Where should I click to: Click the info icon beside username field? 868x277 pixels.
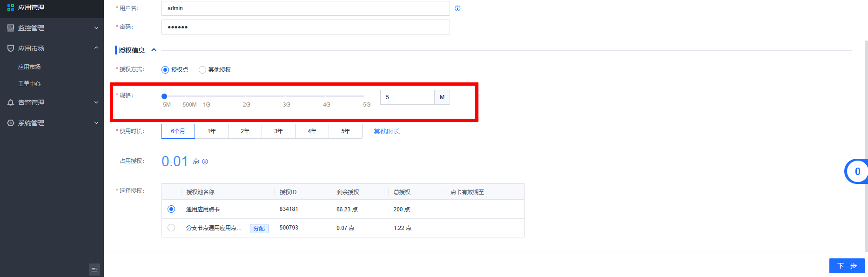pyautogui.click(x=458, y=8)
